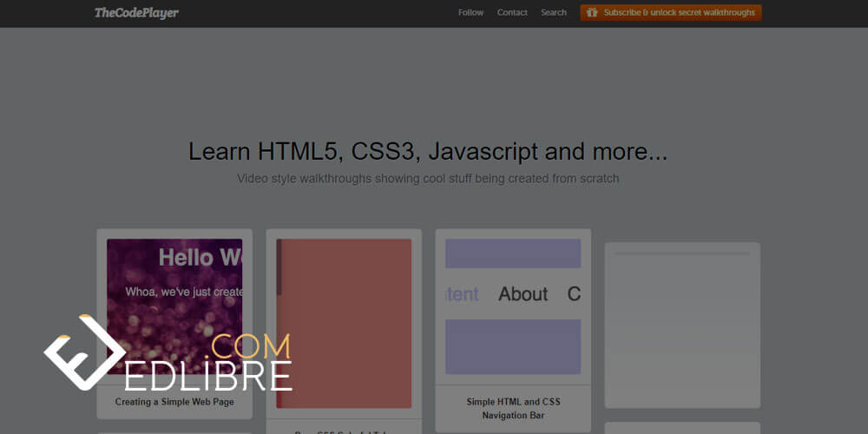
Task: Open the Follow menu item
Action: point(470,13)
